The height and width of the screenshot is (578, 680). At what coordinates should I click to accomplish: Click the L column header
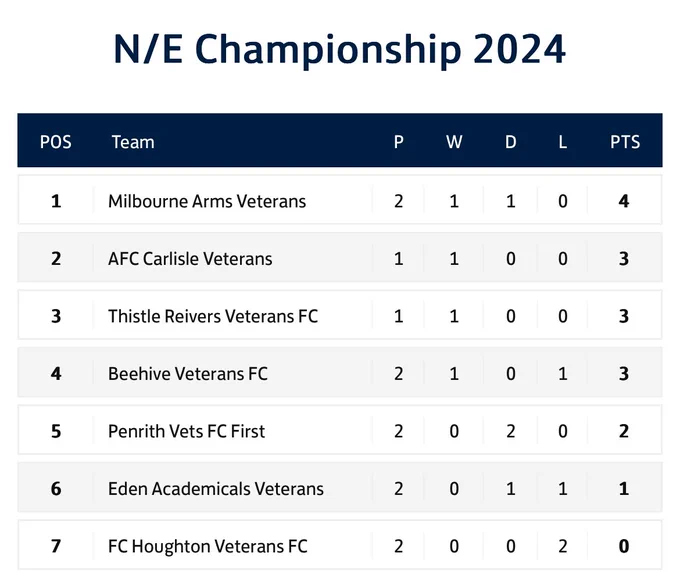(x=562, y=142)
